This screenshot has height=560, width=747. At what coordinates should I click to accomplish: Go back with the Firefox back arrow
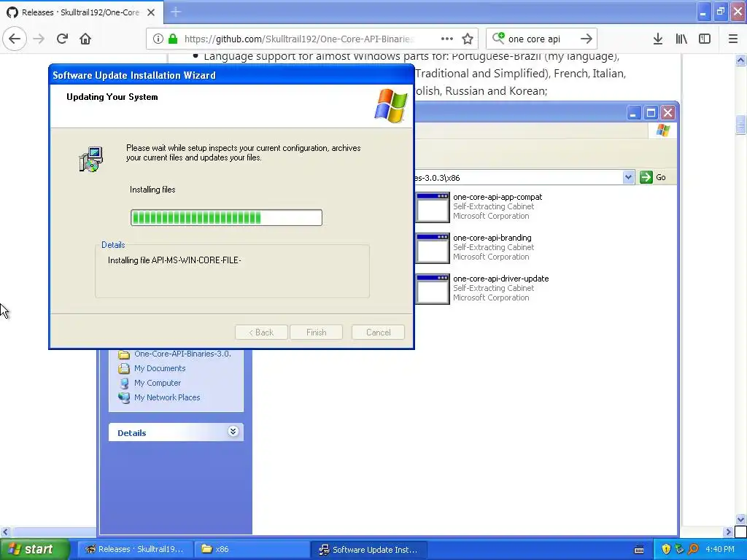pyautogui.click(x=15, y=39)
